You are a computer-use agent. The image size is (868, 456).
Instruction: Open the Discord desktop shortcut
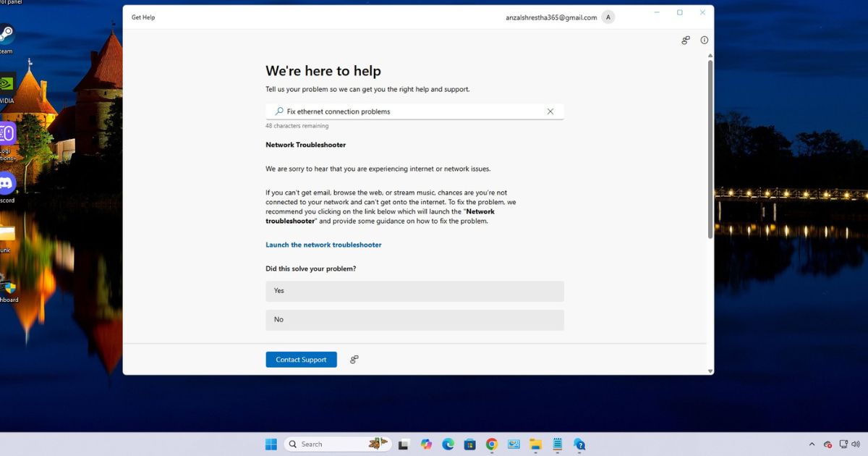tap(7, 185)
